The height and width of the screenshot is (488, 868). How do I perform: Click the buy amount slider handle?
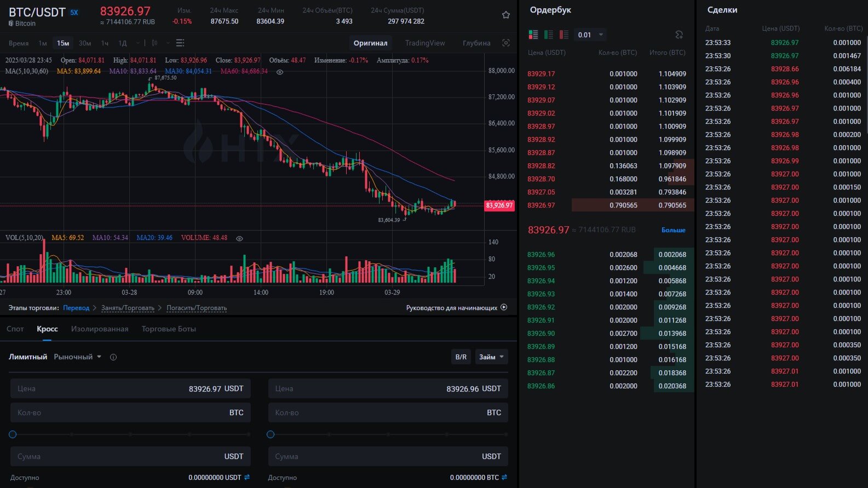tap(13, 434)
